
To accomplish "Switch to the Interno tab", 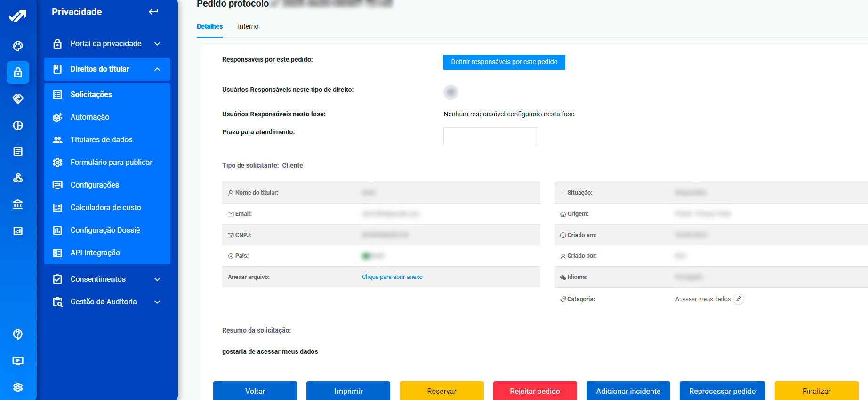I will (x=248, y=27).
